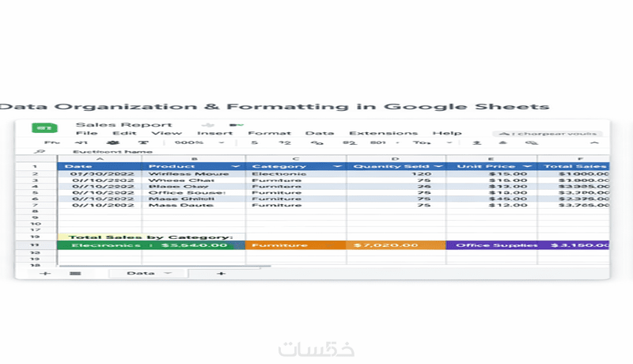Screen dimensions: 633x364
Task: Click the Electronic category cell in row 2
Action: (x=296, y=174)
